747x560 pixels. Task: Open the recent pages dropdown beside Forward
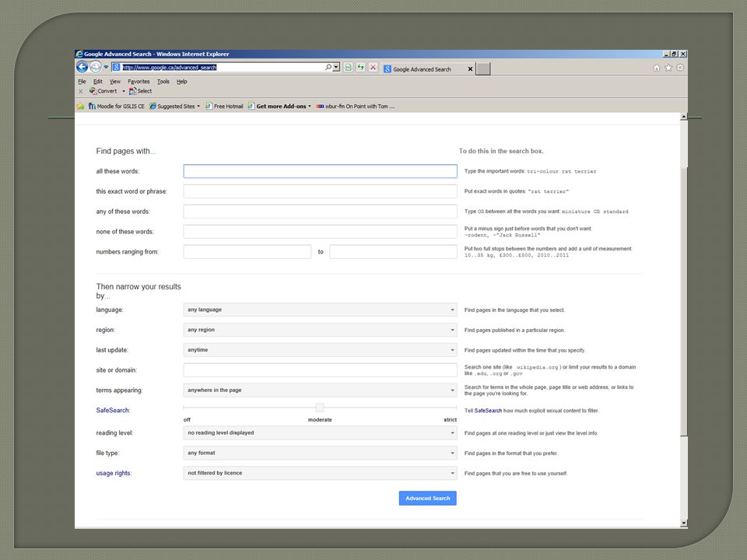[x=106, y=67]
